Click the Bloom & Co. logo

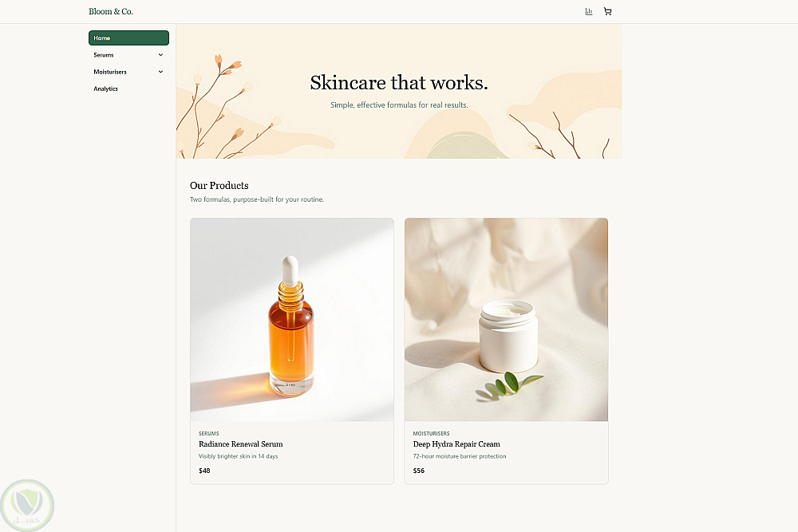(x=111, y=11)
